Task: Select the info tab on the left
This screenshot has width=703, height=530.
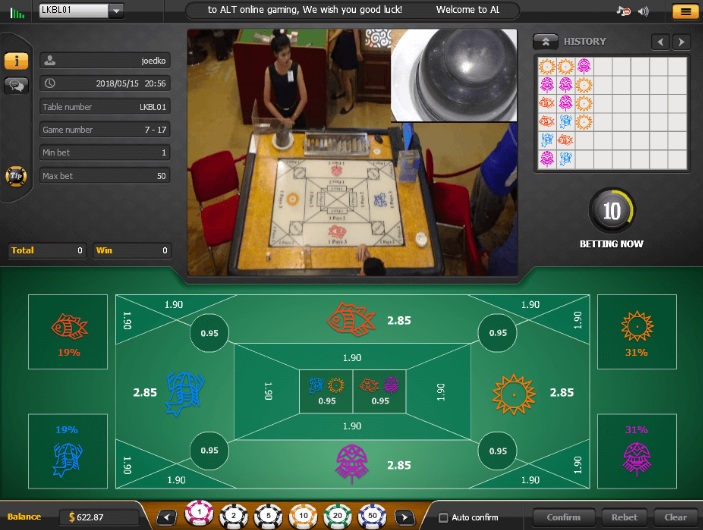Action: 15,61
